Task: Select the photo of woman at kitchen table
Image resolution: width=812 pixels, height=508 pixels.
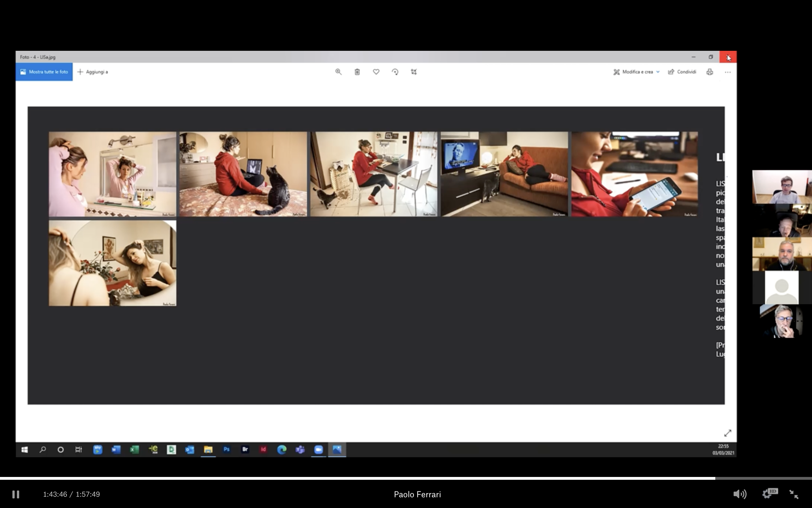Action: (374, 174)
